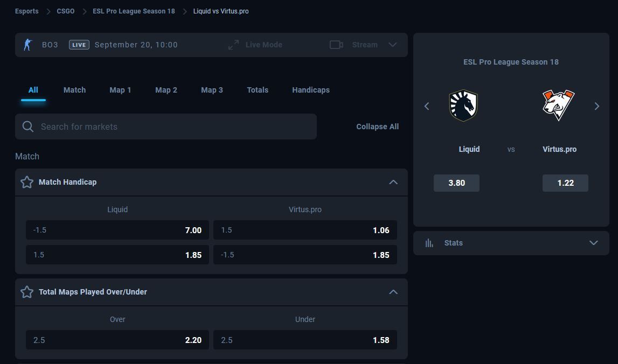Open the Handicaps tab
Screen dimensions: 618x364
point(310,90)
